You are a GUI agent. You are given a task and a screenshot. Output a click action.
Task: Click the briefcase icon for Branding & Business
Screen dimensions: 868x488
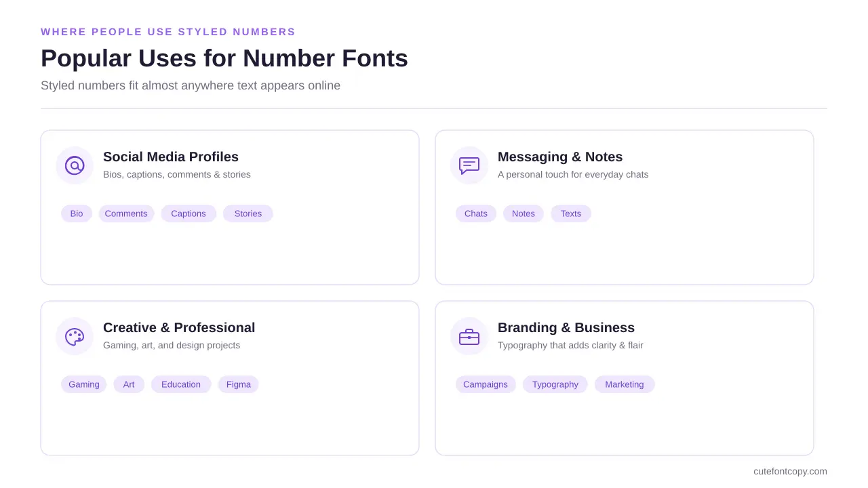[x=469, y=336]
